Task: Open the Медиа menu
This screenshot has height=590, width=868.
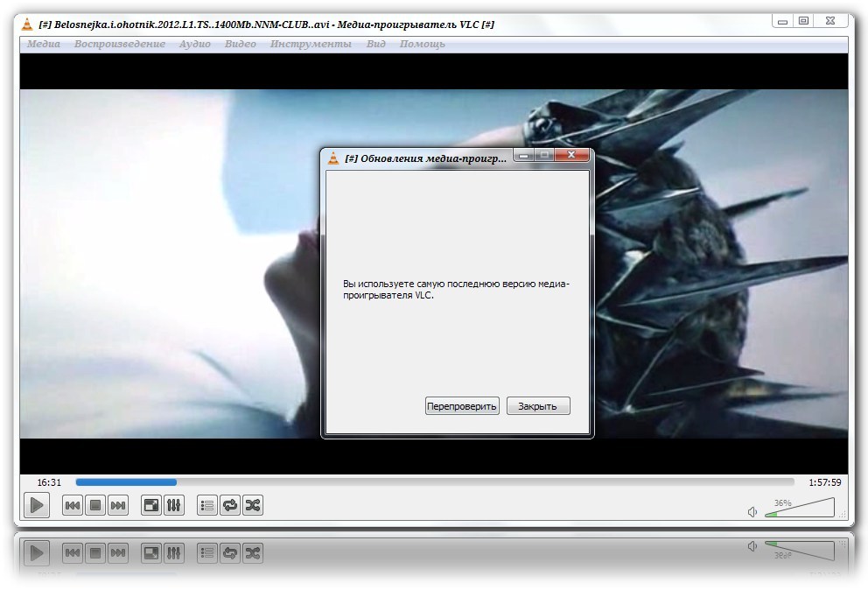Action: (44, 44)
